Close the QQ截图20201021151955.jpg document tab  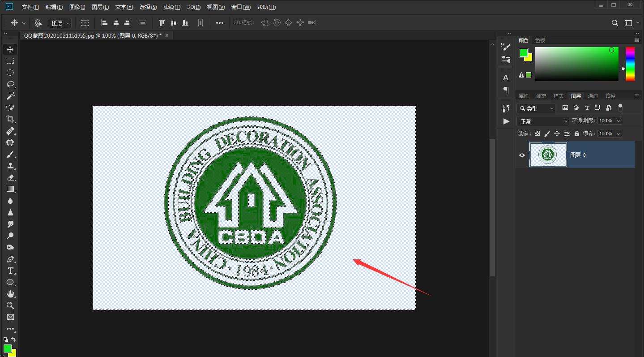tap(167, 35)
